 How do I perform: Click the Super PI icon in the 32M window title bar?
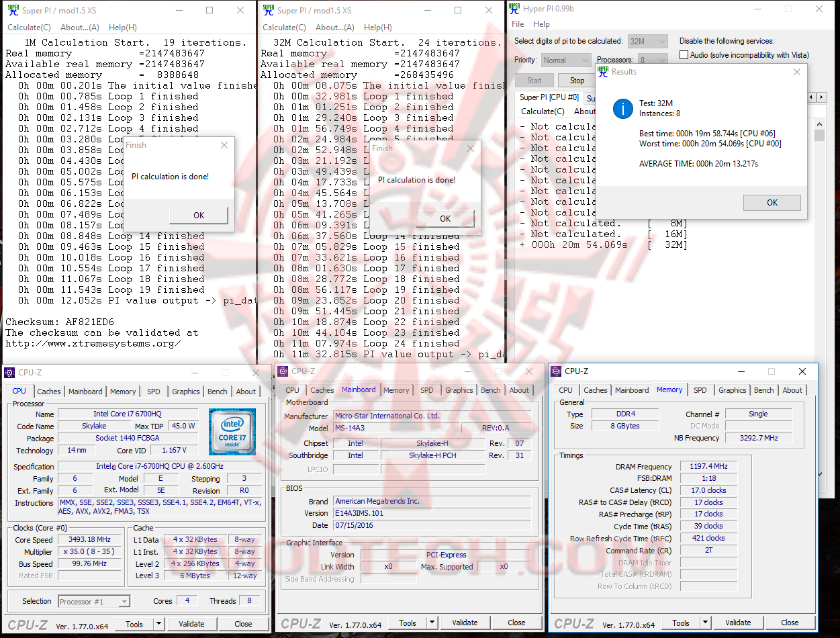pos(268,10)
